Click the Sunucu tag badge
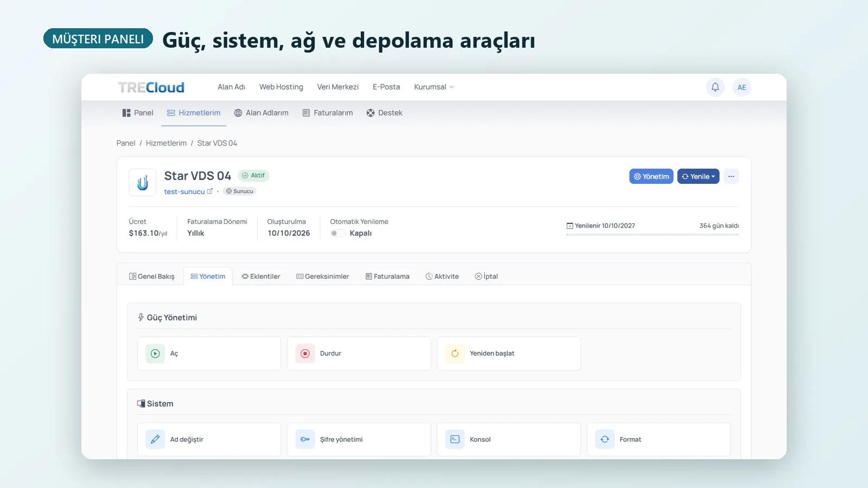This screenshot has width=868, height=488. coord(240,191)
